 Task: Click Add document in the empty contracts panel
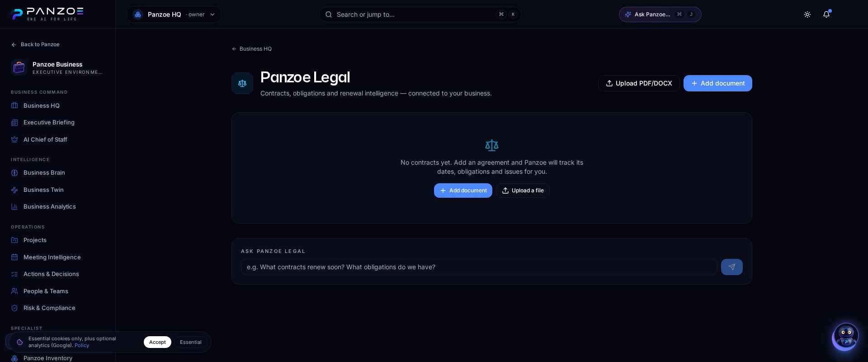pos(463,191)
